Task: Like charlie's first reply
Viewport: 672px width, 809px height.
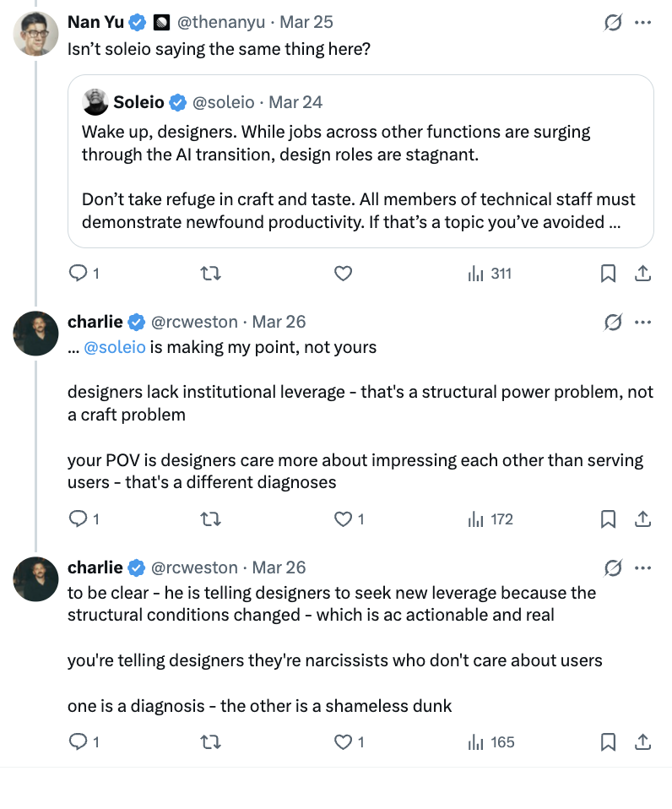Action: 343,519
